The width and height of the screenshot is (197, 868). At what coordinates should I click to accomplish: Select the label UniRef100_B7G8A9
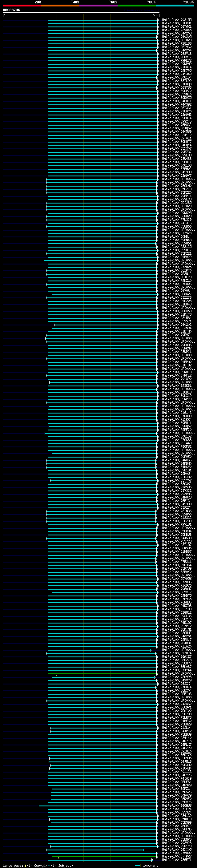[177, 416]
